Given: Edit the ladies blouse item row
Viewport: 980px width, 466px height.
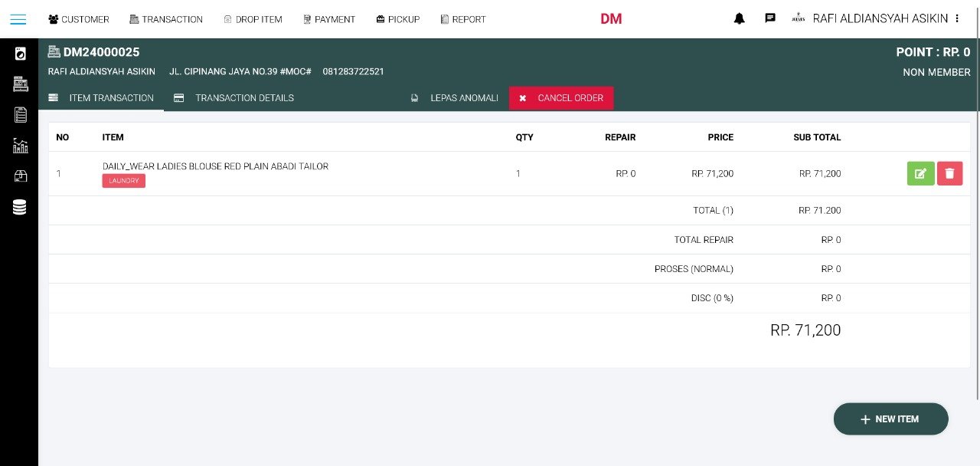Looking at the screenshot, I should (920, 174).
